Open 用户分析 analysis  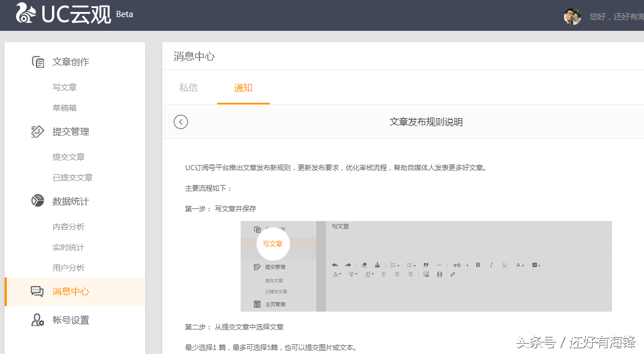click(x=69, y=267)
